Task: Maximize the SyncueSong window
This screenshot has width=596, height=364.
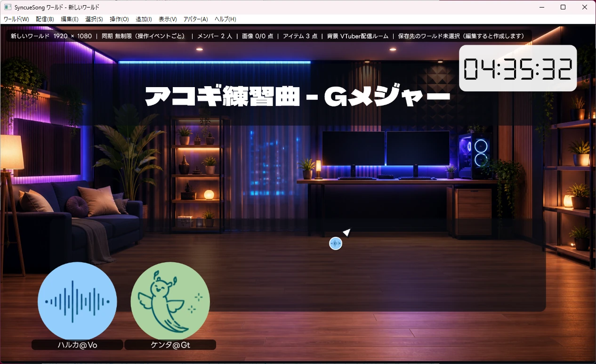Action: [x=563, y=7]
